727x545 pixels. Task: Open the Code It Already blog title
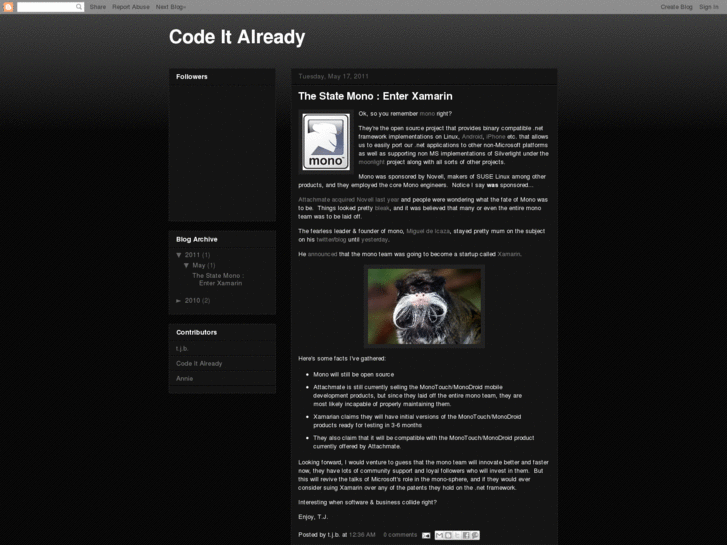(x=237, y=37)
